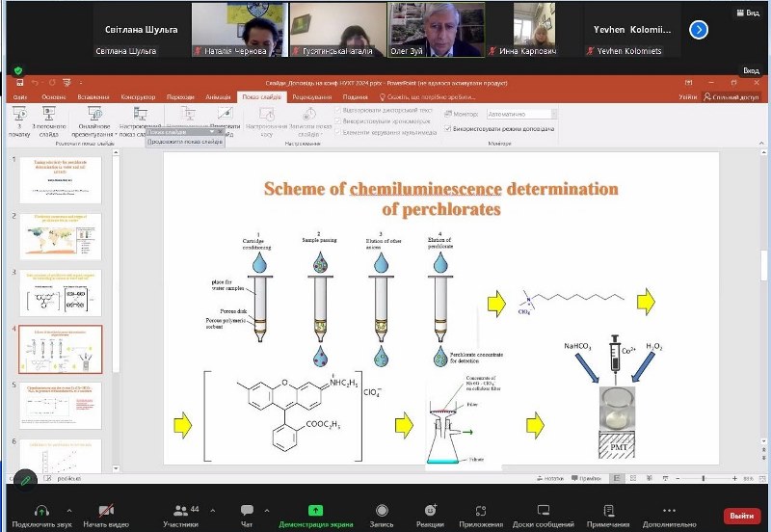Open the floating 'Показ слайдів' toolbar dropdown arrow
Screen dimensions: 771x532
[212, 132]
